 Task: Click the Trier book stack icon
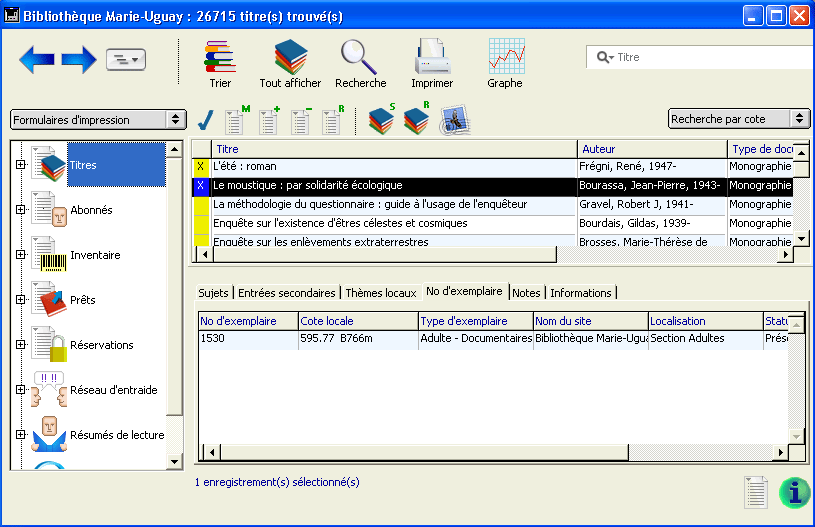(219, 56)
